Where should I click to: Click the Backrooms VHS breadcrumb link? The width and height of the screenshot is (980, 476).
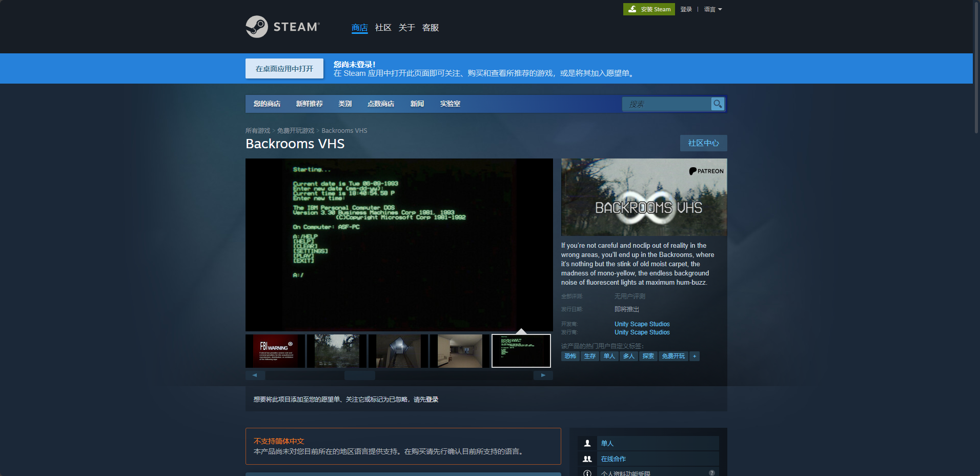pos(344,131)
